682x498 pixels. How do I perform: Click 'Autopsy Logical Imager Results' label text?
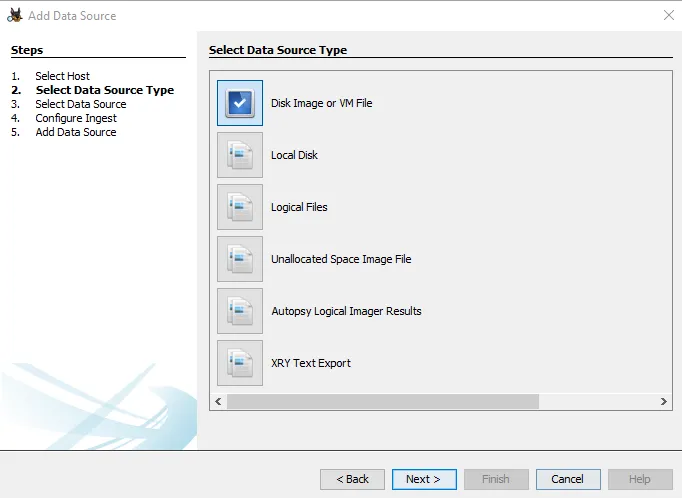tap(346, 311)
